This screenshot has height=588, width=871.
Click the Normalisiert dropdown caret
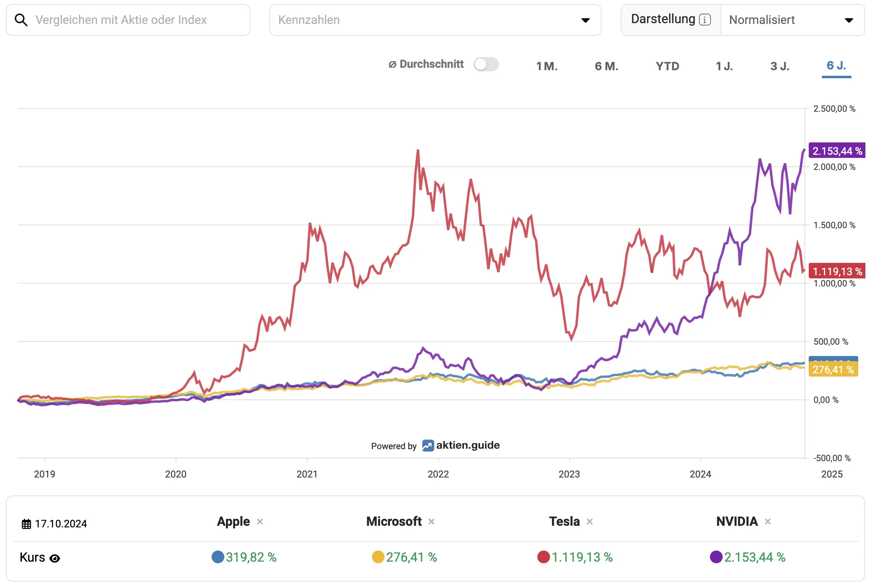pyautogui.click(x=849, y=20)
